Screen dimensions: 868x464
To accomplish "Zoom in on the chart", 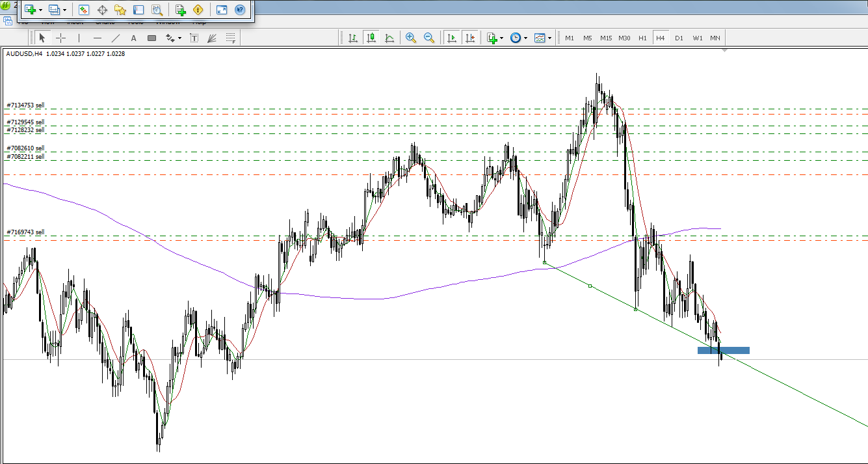I will [411, 38].
